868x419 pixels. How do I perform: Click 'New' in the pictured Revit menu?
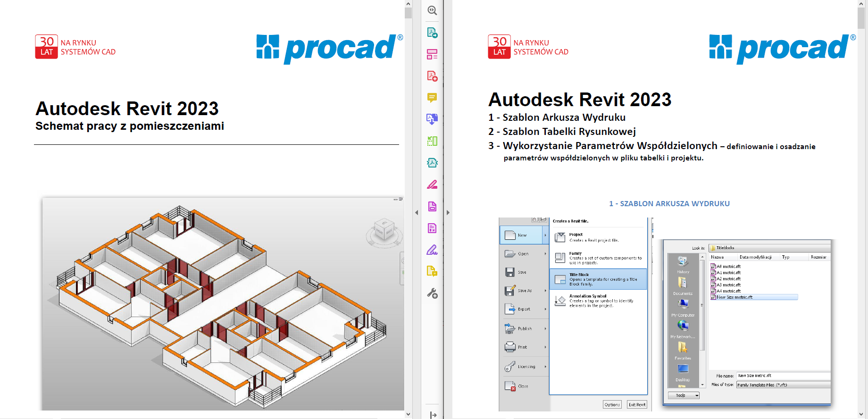pos(524,235)
